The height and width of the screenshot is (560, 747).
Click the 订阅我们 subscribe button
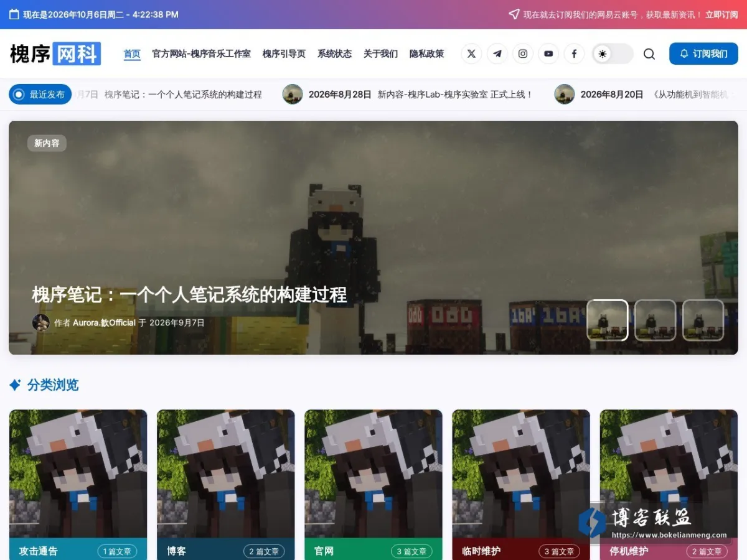coord(703,54)
